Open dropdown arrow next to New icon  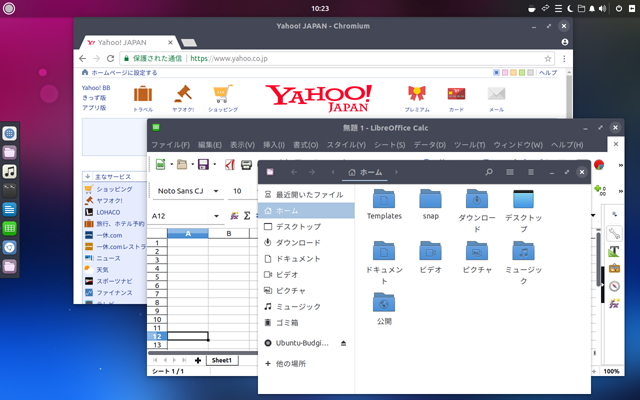tap(171, 164)
